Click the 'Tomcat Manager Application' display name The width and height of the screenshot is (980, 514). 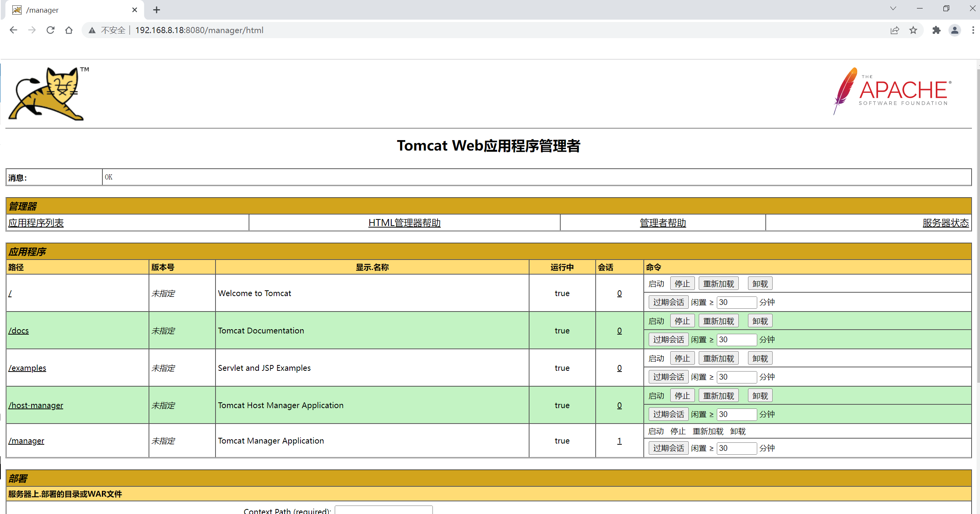point(271,441)
